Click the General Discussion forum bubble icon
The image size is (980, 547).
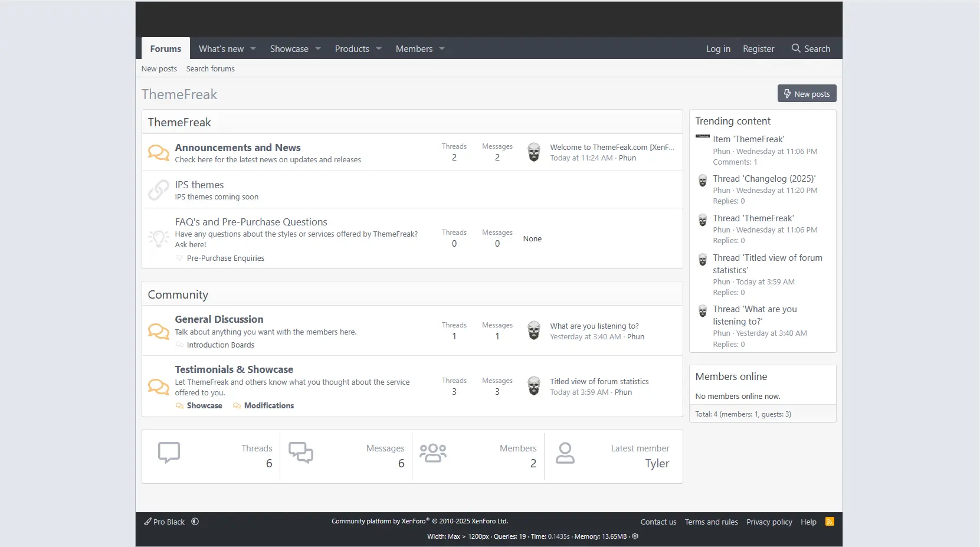(158, 331)
